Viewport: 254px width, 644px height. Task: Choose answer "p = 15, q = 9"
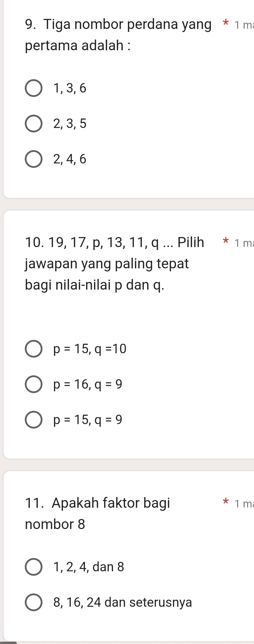pyautogui.click(x=33, y=419)
